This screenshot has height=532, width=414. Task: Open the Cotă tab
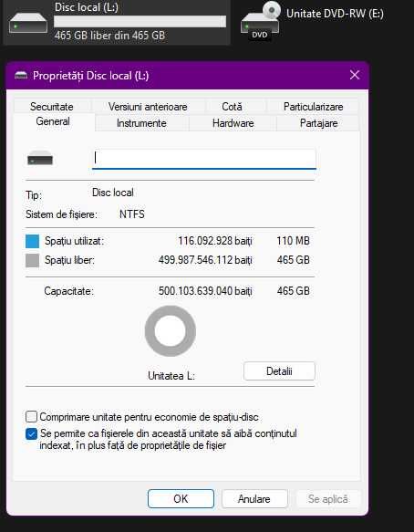point(232,107)
